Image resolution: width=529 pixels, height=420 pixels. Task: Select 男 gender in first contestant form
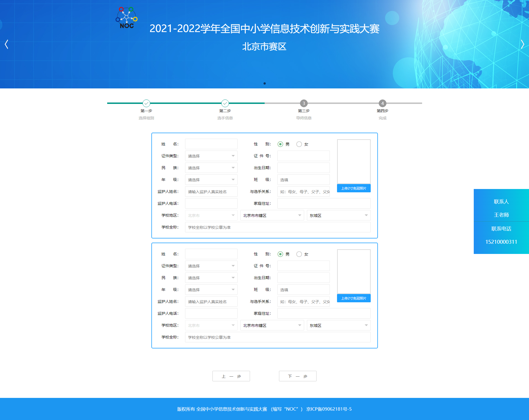(280, 144)
